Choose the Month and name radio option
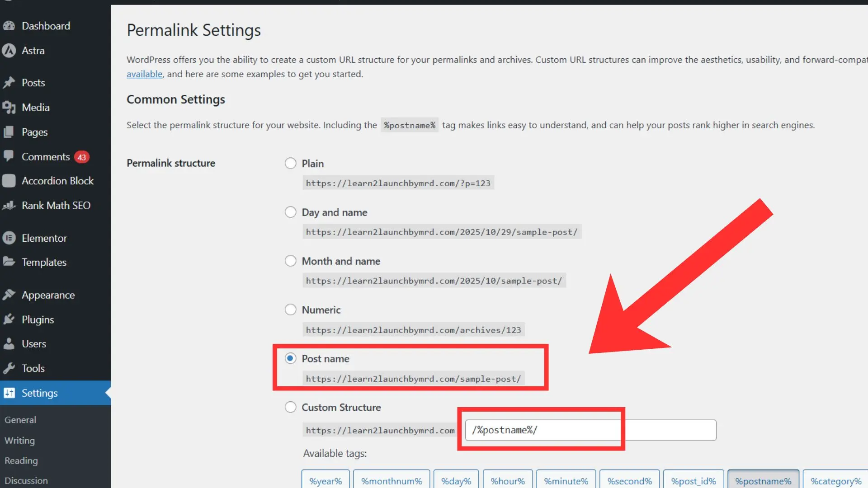Viewport: 868px width, 488px height. tap(290, 261)
